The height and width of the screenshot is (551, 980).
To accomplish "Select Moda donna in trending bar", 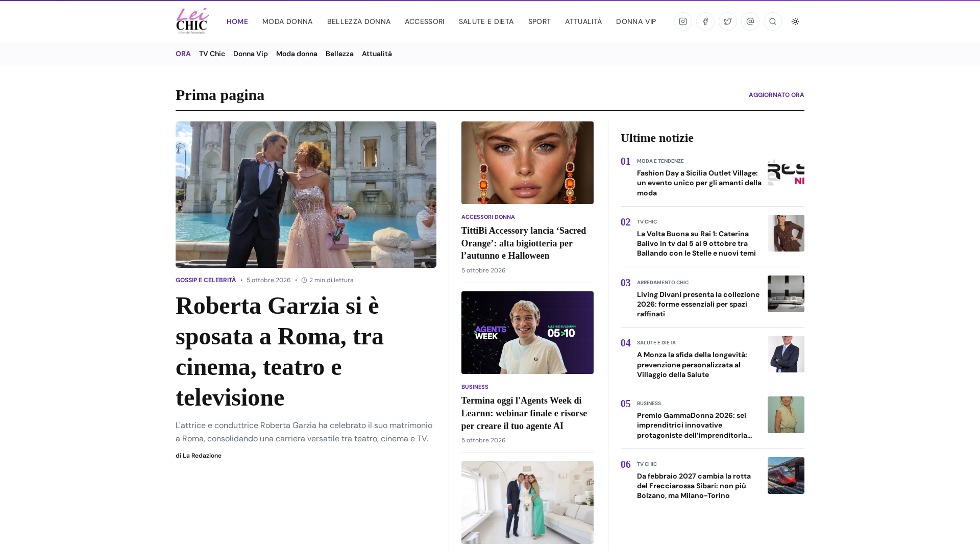I will point(297,54).
